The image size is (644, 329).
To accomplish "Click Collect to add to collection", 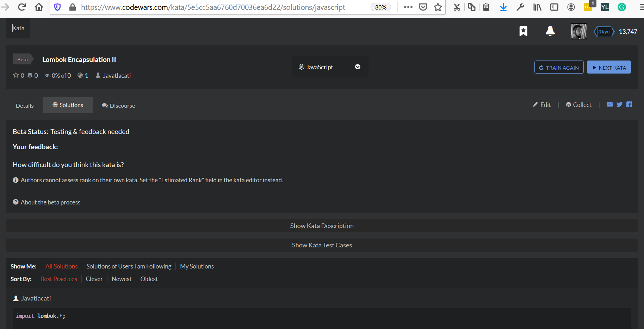I will 578,105.
